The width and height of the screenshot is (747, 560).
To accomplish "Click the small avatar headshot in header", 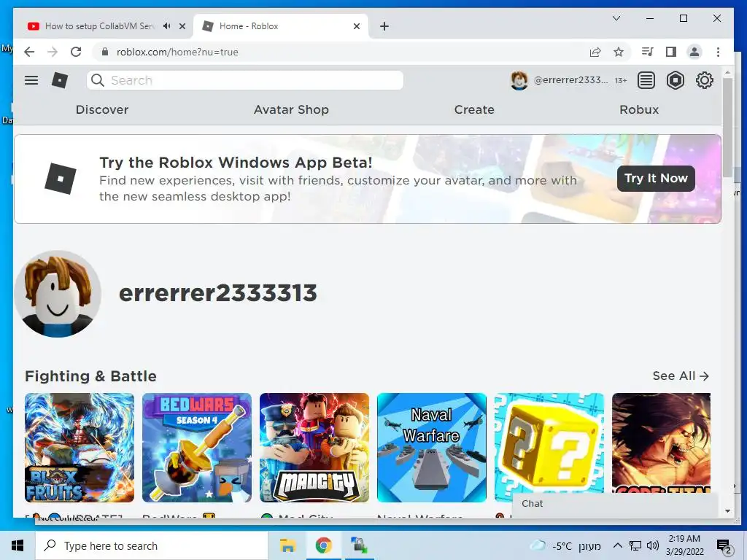I will pyautogui.click(x=519, y=80).
